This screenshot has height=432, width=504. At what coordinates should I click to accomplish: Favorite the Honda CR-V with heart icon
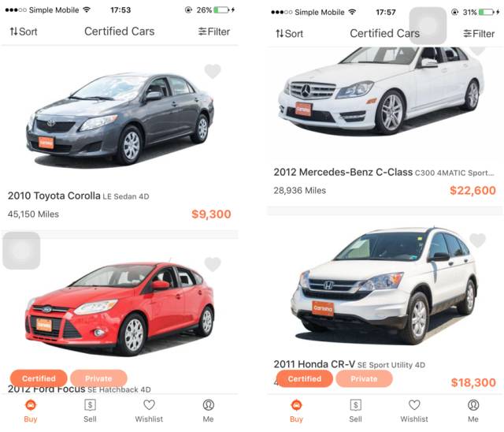pyautogui.click(x=478, y=240)
